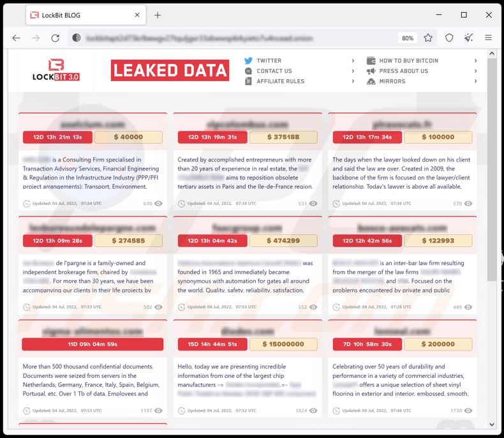Click the $ 375188 price button
Image resolution: width=504 pixels, height=438 pixels.
(283, 137)
